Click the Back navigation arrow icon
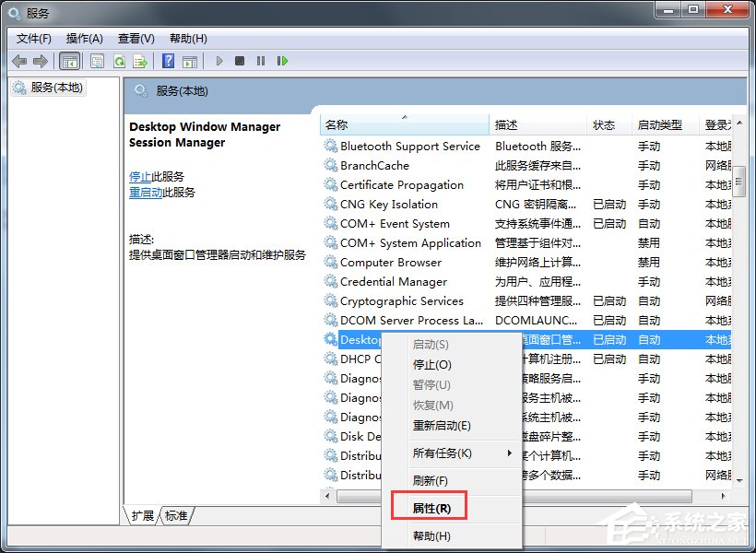This screenshot has height=553, width=756. pos(20,61)
